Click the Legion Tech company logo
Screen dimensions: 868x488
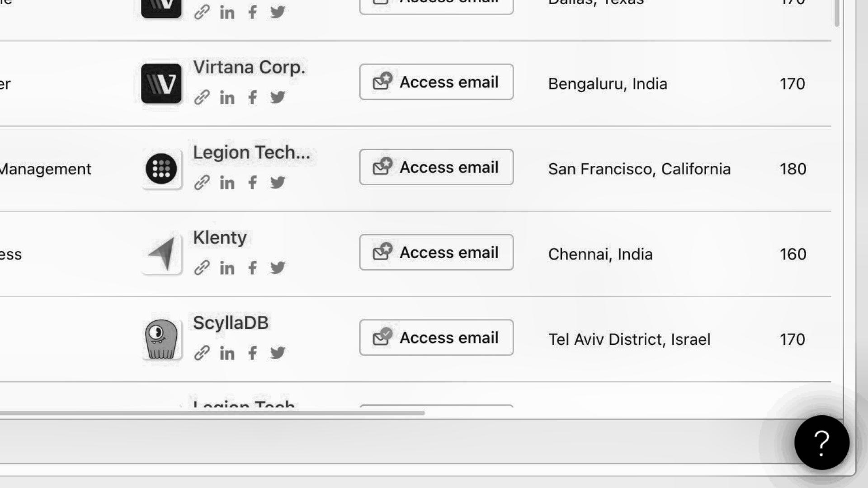click(160, 169)
